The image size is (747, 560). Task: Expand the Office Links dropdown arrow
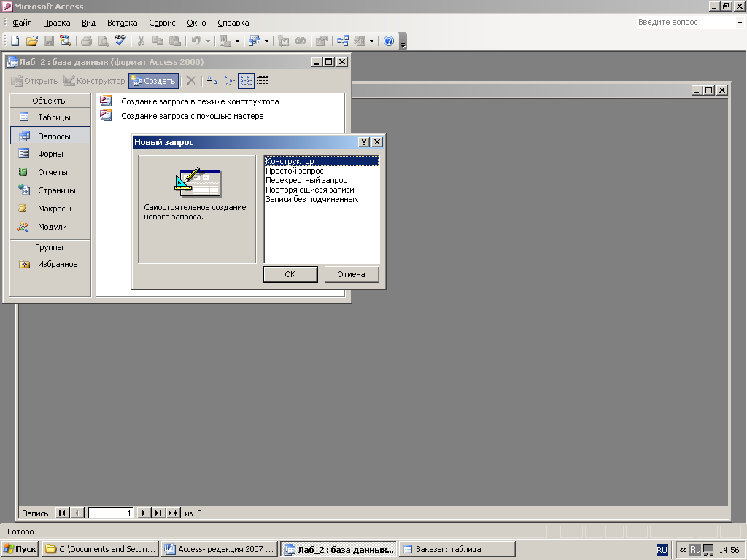[237, 41]
